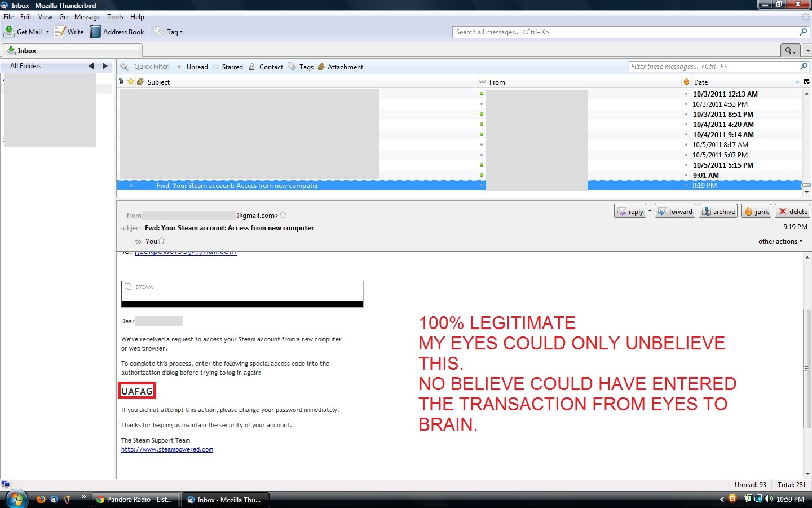Select message dated 10/5/2011 5:15 PM
This screenshot has height=508, width=812.
459,165
